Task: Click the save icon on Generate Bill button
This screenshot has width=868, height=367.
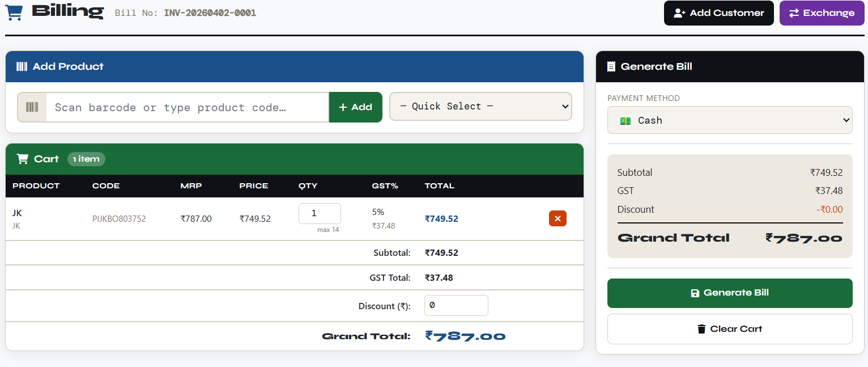Action: pos(695,293)
